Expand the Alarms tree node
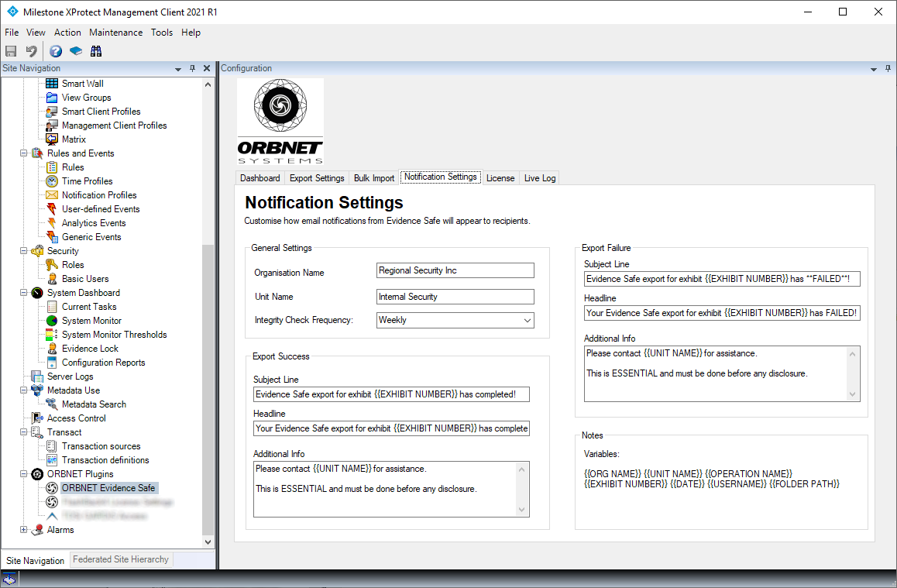This screenshot has width=897, height=588. click(x=23, y=530)
